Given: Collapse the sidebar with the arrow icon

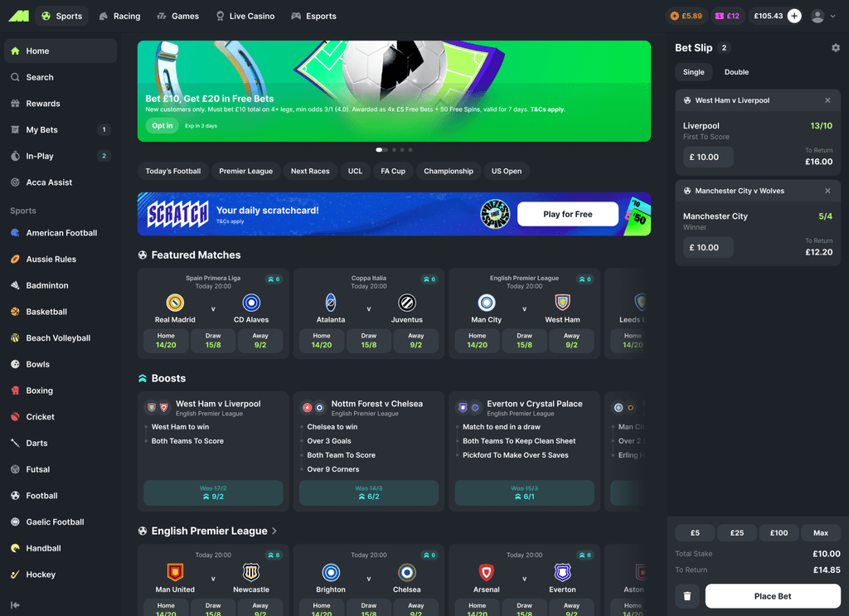Looking at the screenshot, I should pos(15,604).
